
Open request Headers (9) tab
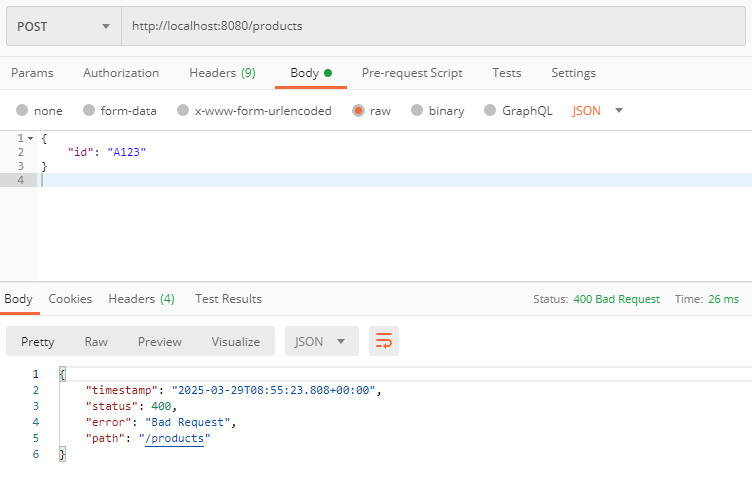point(222,73)
